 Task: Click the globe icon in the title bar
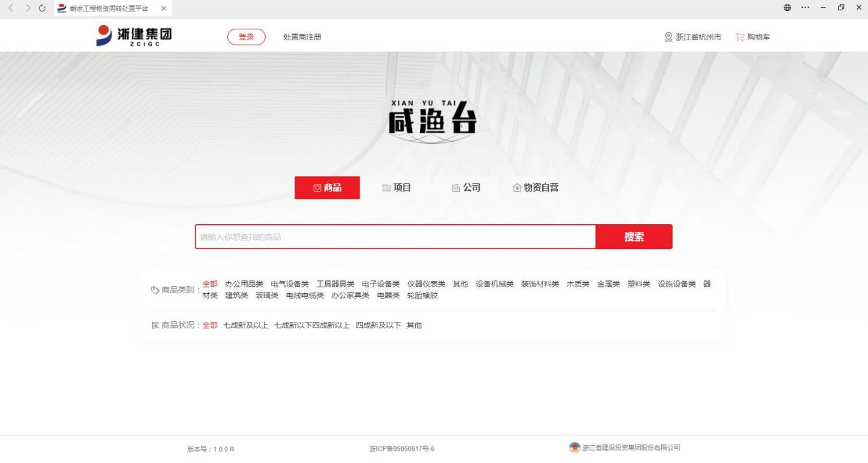(788, 8)
